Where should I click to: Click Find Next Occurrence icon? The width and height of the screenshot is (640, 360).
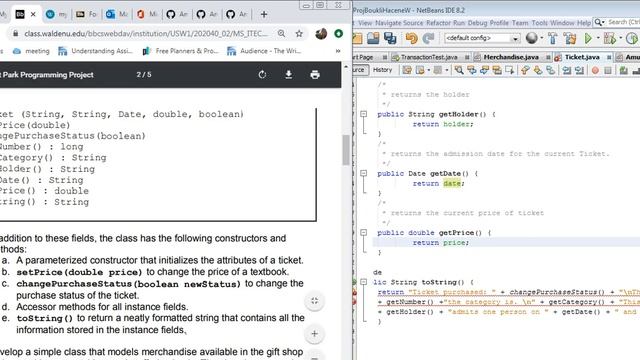coord(484,70)
